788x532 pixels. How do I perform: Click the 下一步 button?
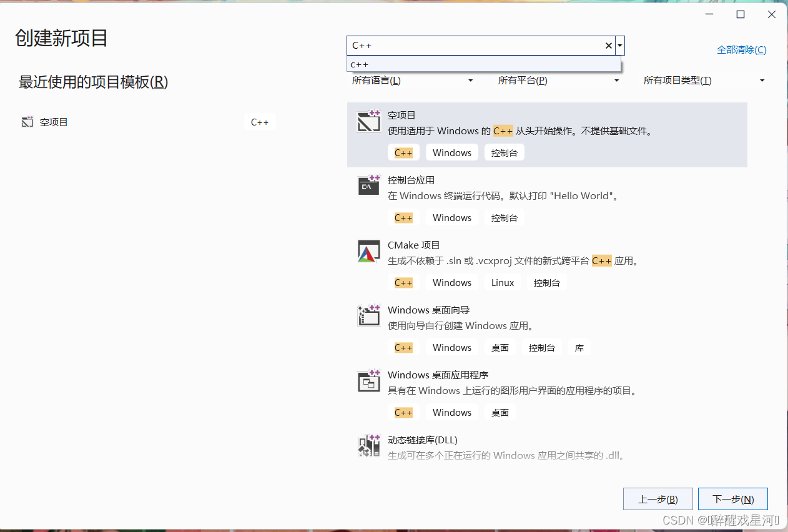(732, 499)
